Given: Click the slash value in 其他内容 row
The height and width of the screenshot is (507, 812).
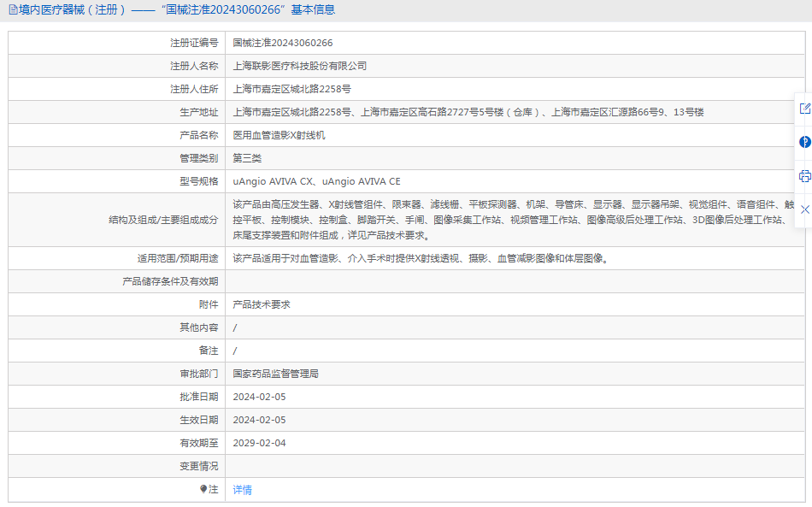Looking at the screenshot, I should [235, 327].
